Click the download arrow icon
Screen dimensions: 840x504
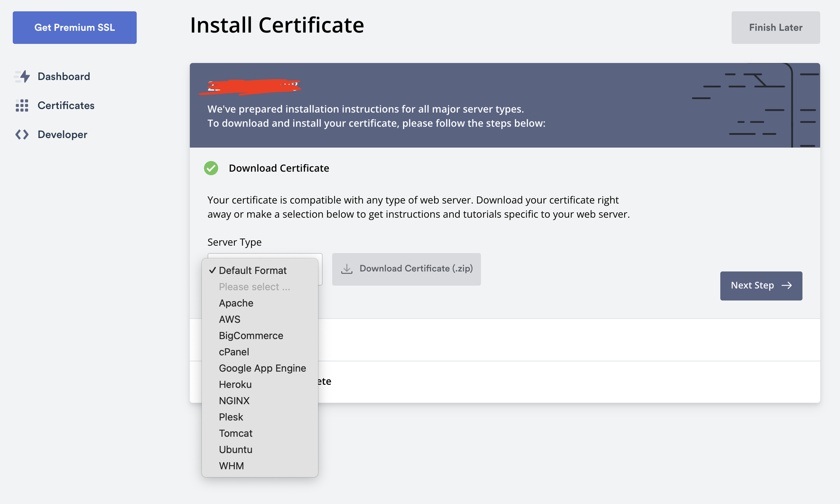[x=347, y=269]
